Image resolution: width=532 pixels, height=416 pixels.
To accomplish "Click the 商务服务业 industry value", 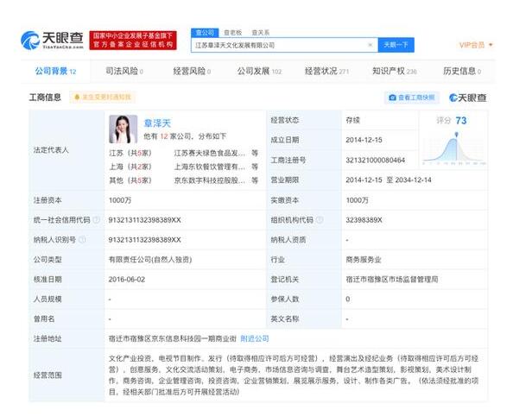I will pos(364,260).
